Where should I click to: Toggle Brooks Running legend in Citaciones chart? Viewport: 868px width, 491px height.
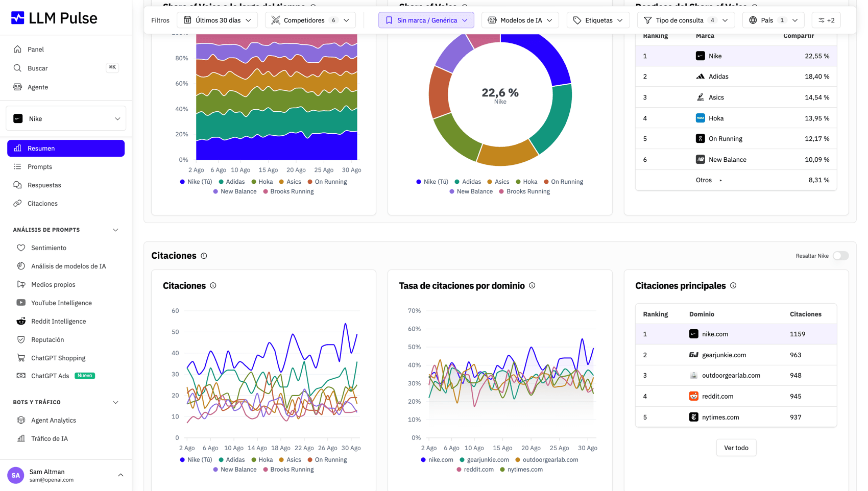click(x=288, y=470)
